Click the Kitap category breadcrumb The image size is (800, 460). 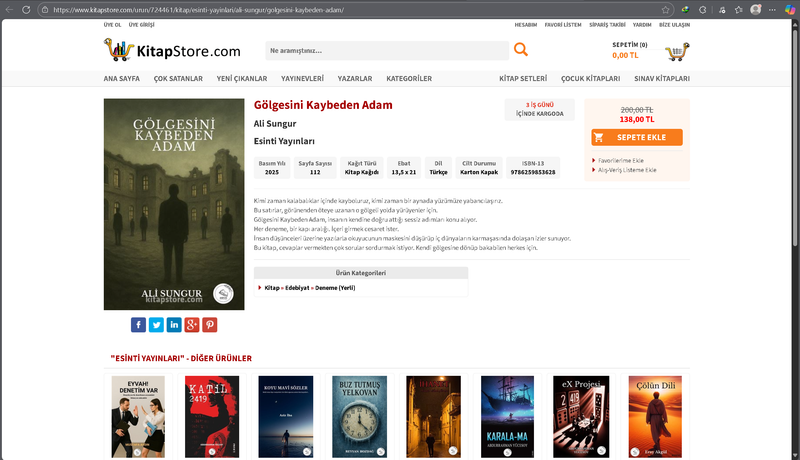pos(272,288)
